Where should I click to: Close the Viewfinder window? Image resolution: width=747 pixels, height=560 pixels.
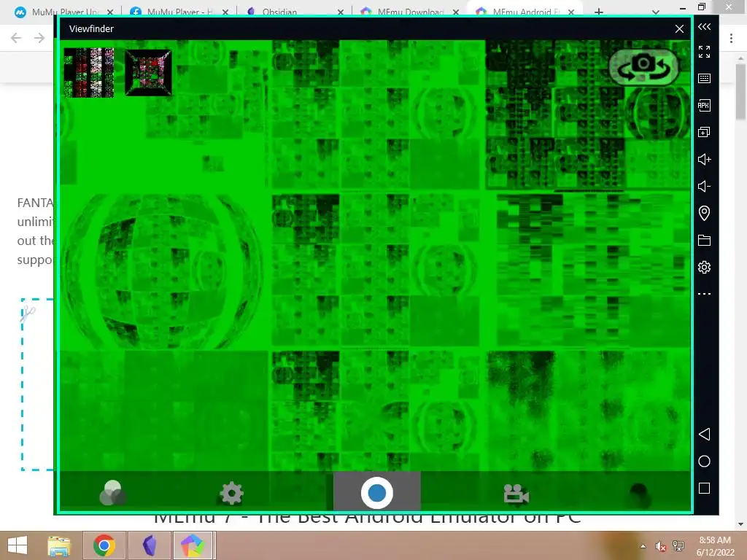point(679,29)
